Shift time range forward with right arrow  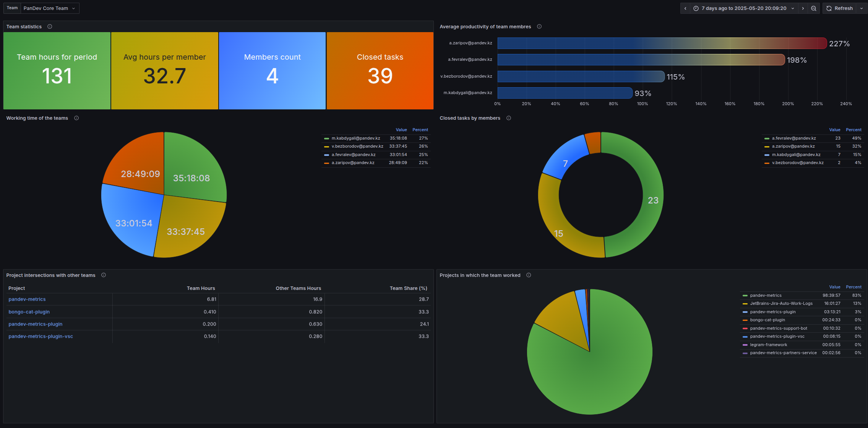click(x=803, y=8)
